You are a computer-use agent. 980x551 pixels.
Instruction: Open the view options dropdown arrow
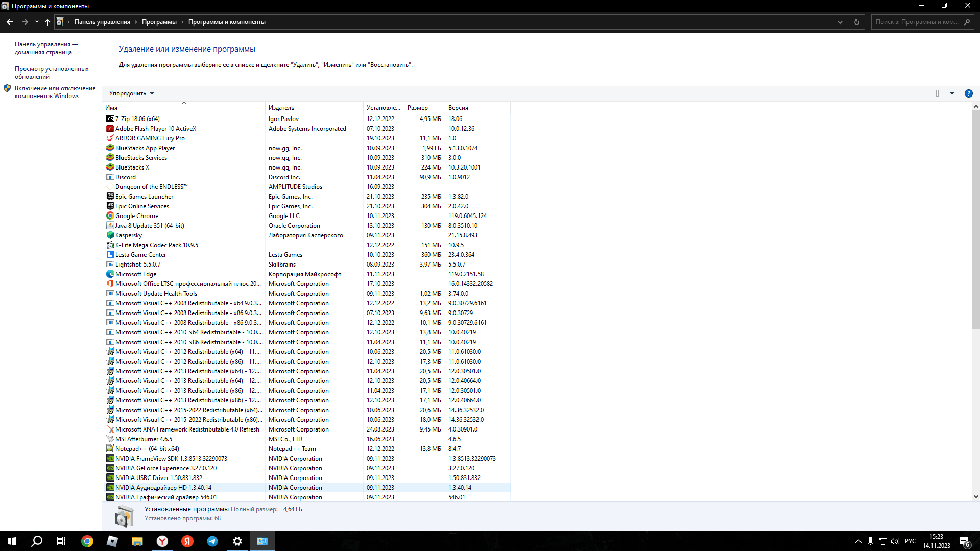pyautogui.click(x=952, y=93)
